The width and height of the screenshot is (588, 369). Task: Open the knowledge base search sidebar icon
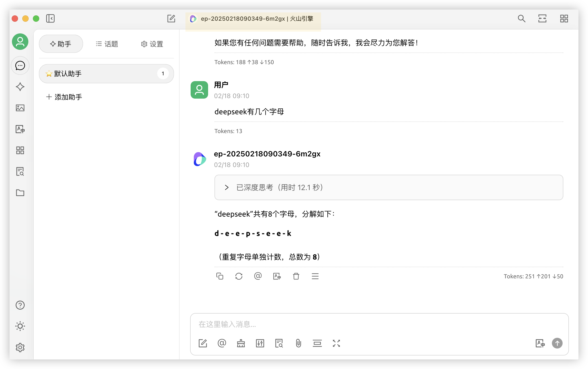click(x=20, y=172)
